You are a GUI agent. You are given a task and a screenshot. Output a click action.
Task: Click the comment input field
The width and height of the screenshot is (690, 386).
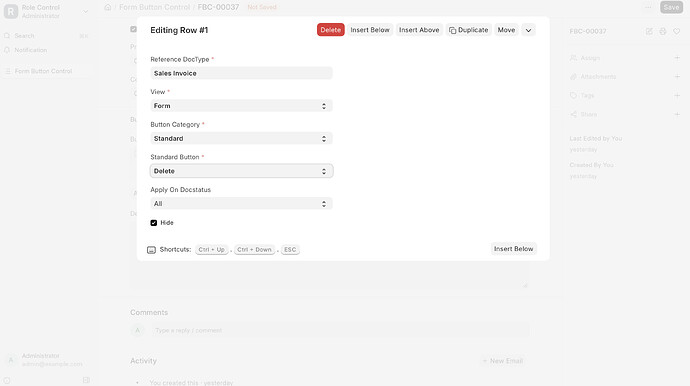(x=340, y=330)
